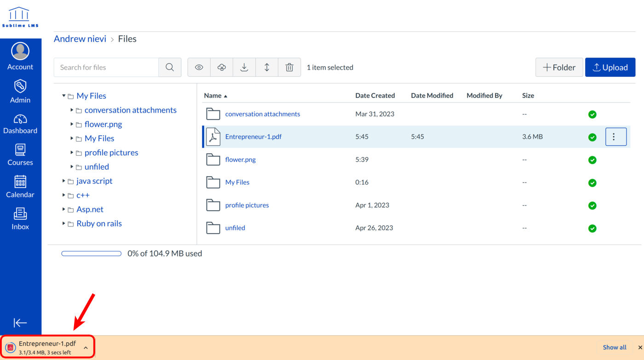This screenshot has width=644, height=360.
Task: Toggle published checkmark for unfiled folder
Action: pos(592,229)
